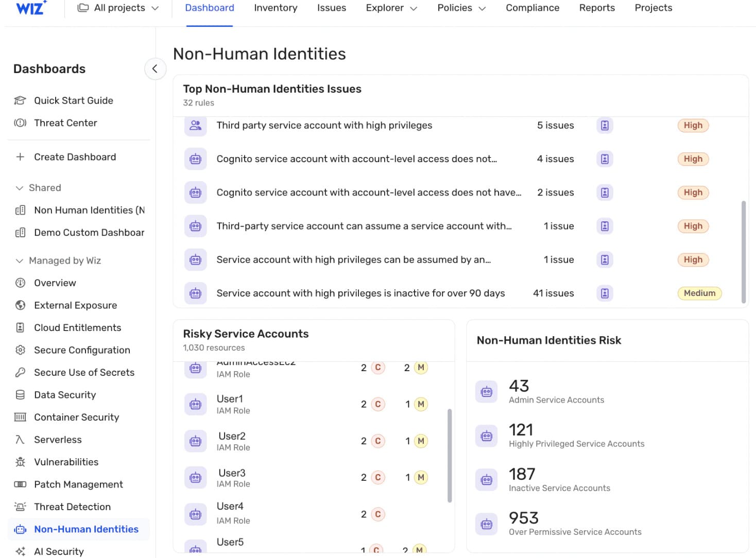Click the plus icon for Create Dashboard
The height and width of the screenshot is (558, 756).
point(20,157)
